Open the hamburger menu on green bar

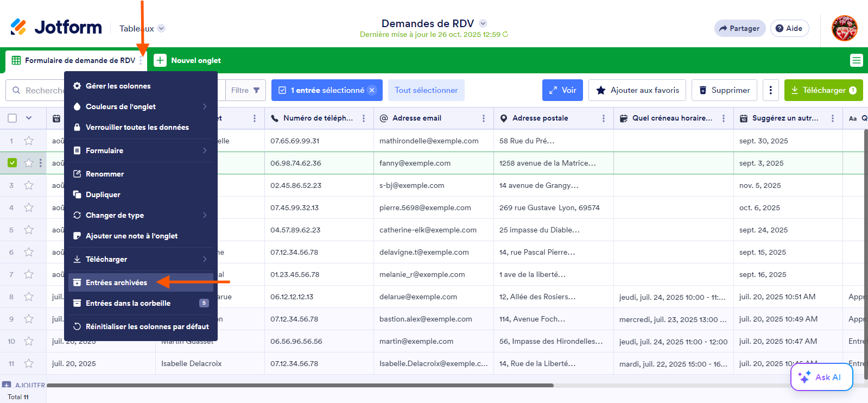[x=856, y=60]
